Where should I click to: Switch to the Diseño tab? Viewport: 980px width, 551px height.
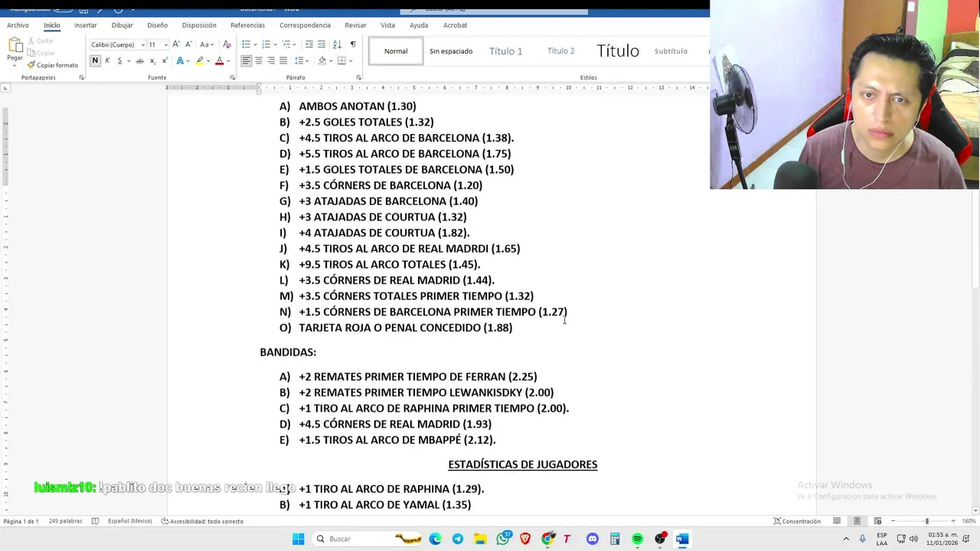158,25
